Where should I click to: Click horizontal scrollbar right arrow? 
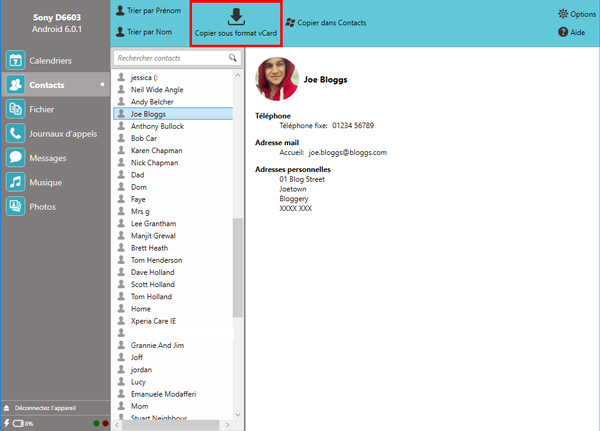coord(228,424)
